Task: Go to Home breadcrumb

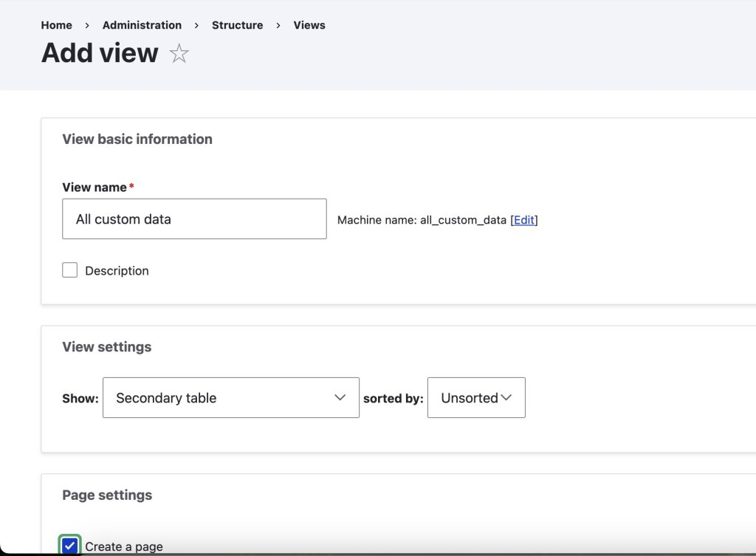Action: click(x=56, y=25)
